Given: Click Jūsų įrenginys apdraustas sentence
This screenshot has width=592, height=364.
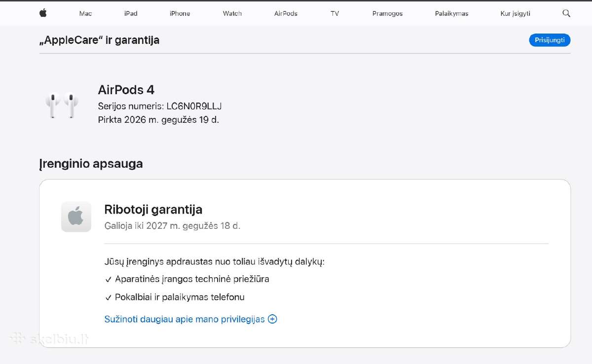Looking at the screenshot, I should pos(214,262).
